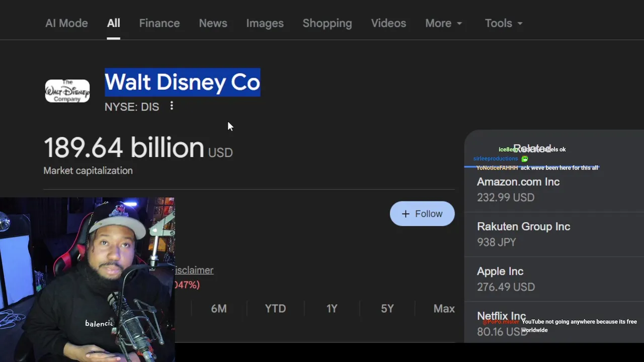This screenshot has width=644, height=362.
Task: Switch to the Videos tab
Action: (x=388, y=23)
